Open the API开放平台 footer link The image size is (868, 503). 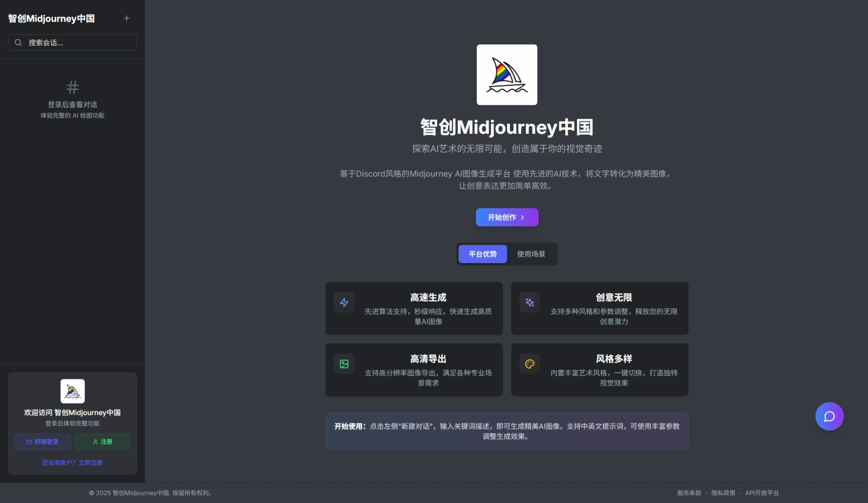(762, 493)
